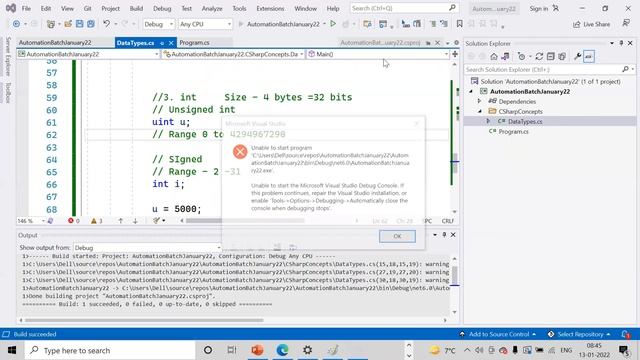
Task: Click the Live Share button
Action: [x=591, y=24]
